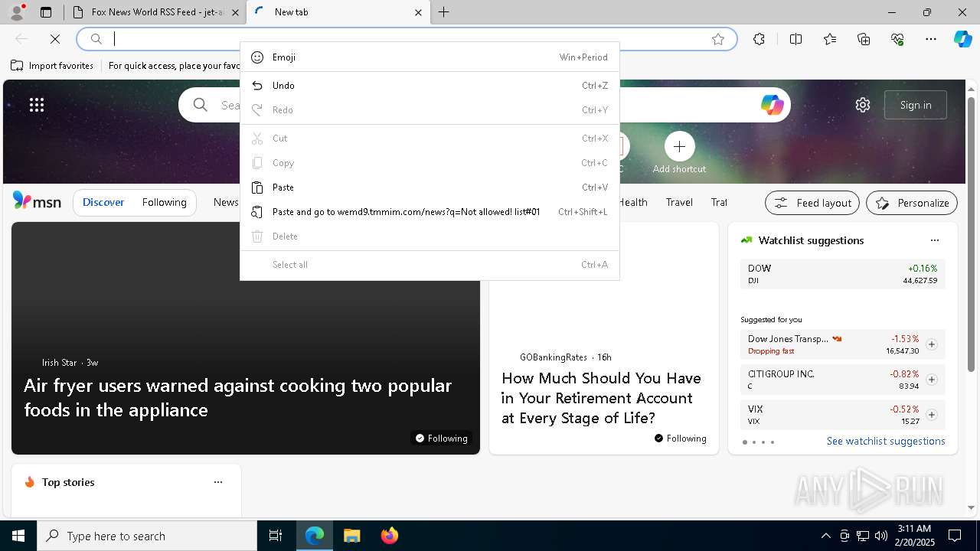Open the Extensions icon
This screenshot has width=980, height=551.
pos(759,39)
